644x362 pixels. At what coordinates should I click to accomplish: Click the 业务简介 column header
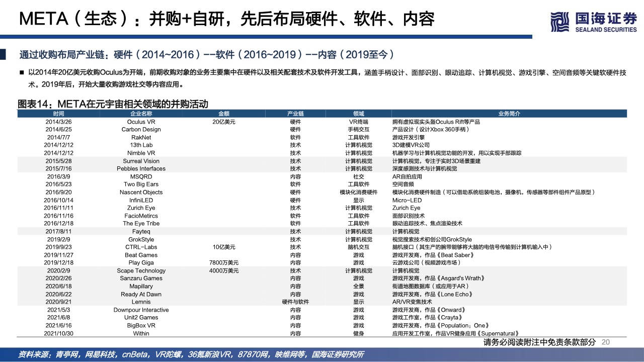(x=509, y=114)
